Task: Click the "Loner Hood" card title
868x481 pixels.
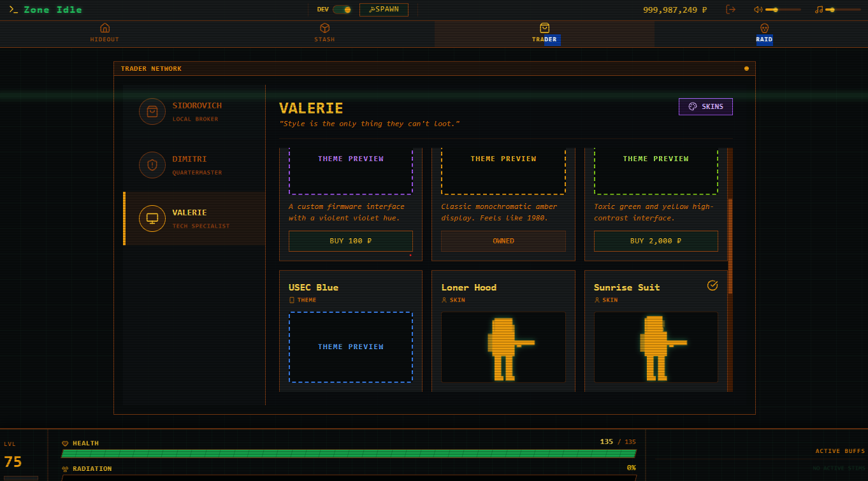Action: [x=468, y=287]
